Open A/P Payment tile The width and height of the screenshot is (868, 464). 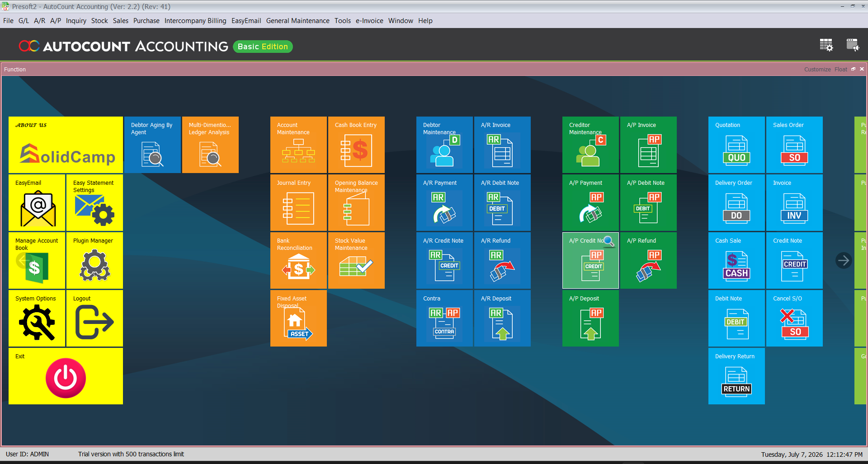tap(590, 202)
